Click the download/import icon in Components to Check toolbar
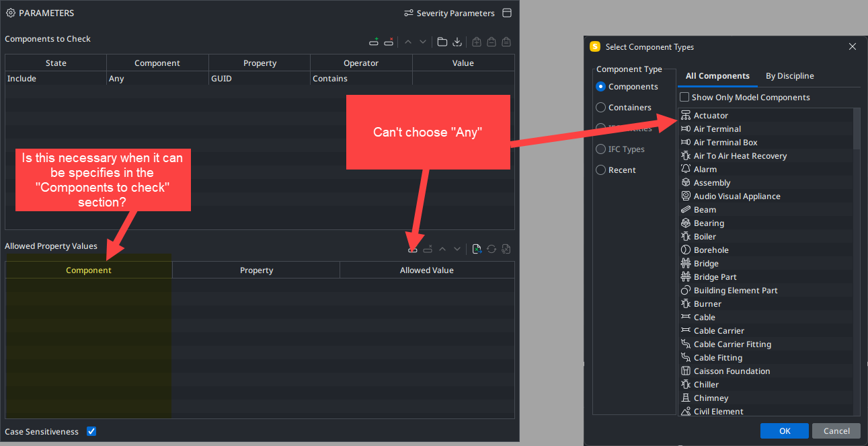 point(457,42)
